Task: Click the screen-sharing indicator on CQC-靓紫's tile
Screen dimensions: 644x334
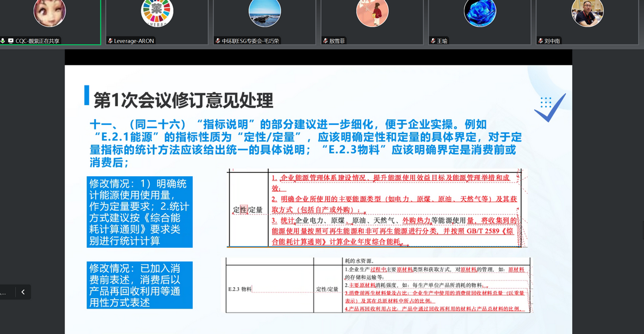Action: click(10, 40)
